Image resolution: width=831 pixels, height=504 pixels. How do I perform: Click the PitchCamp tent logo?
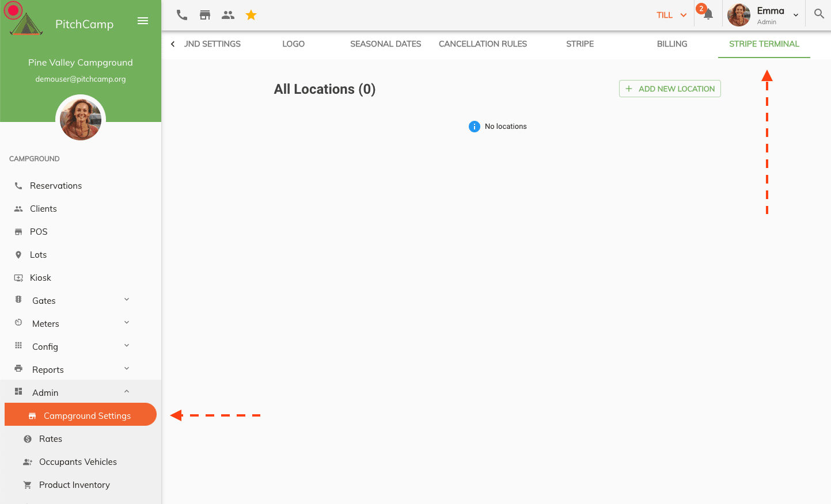point(26,24)
